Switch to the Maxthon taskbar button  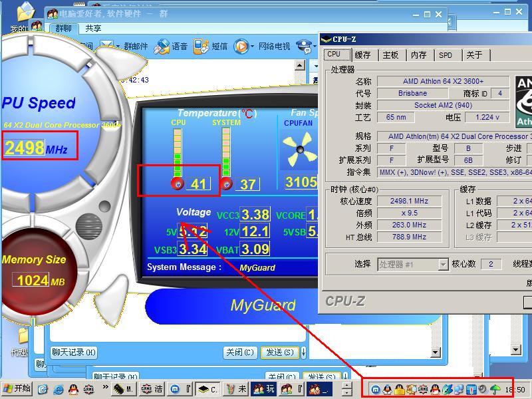(x=181, y=389)
